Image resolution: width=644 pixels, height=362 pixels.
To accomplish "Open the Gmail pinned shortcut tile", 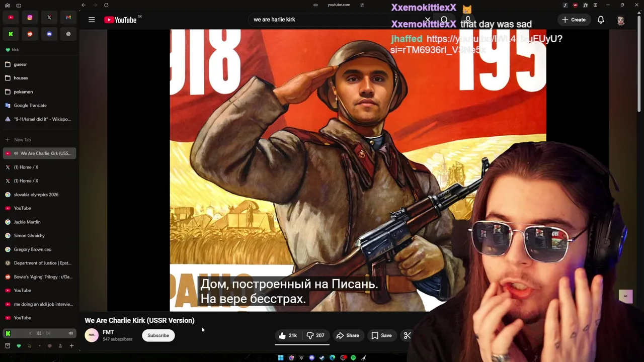I will [x=68, y=18].
